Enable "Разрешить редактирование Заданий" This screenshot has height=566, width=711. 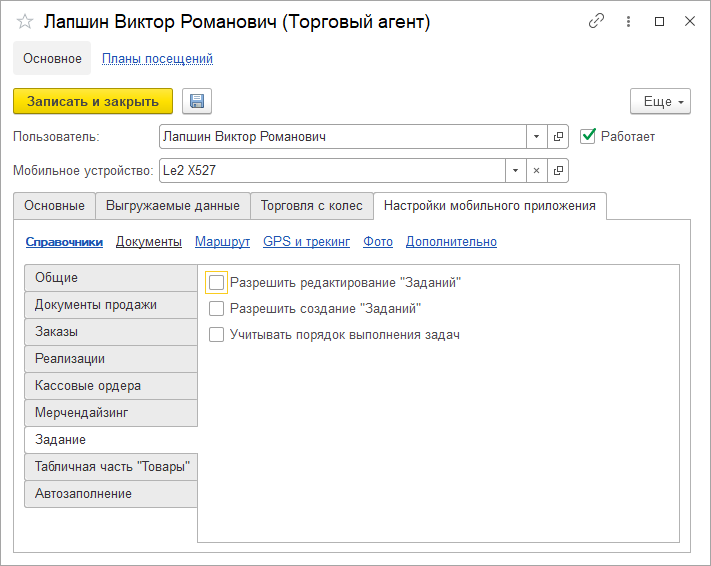pyautogui.click(x=217, y=283)
